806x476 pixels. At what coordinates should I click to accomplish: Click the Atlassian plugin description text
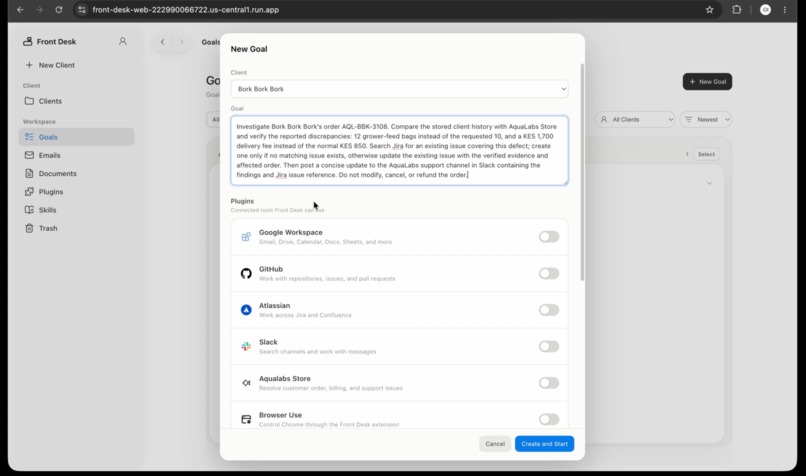(x=305, y=315)
